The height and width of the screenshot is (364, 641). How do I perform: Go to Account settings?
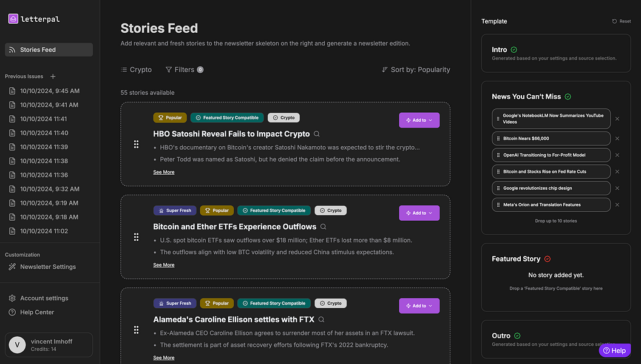[44, 298]
